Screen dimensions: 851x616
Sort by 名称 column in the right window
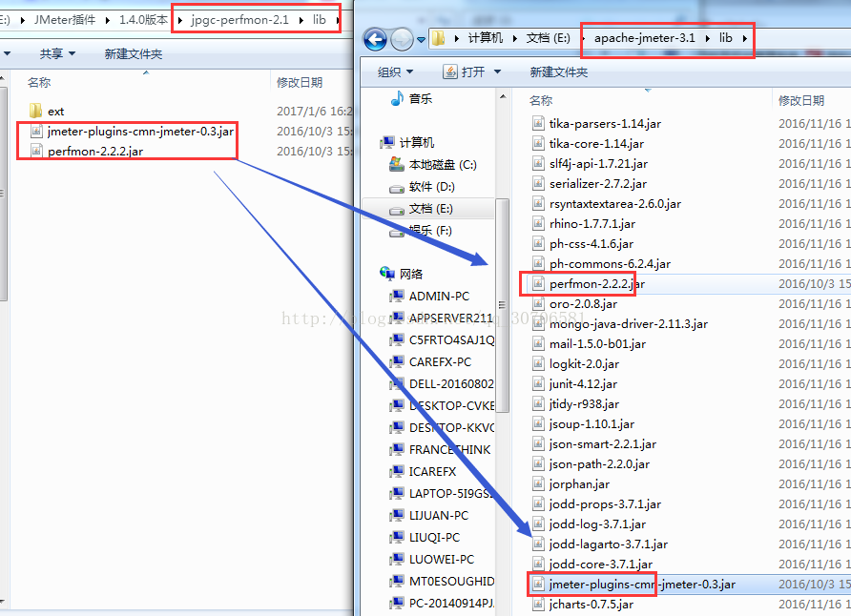pos(541,100)
